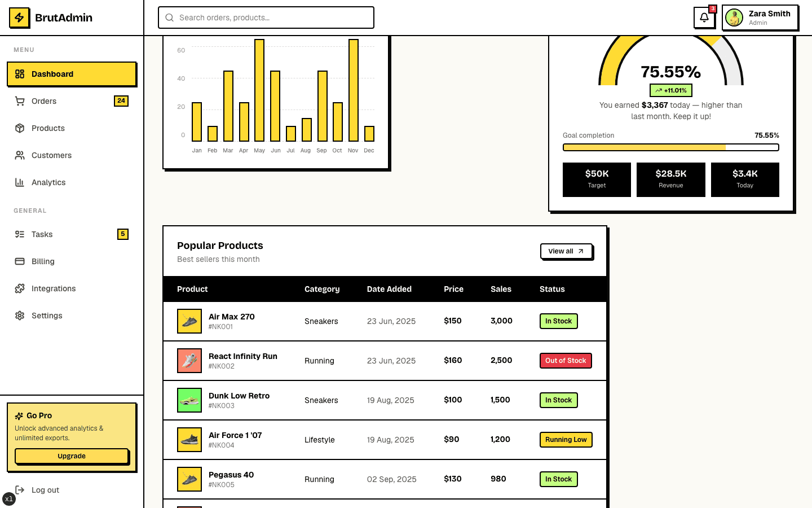Click the Air Force 1 '07 thumbnail
Viewport: 812px width, 508px height.
(x=189, y=440)
